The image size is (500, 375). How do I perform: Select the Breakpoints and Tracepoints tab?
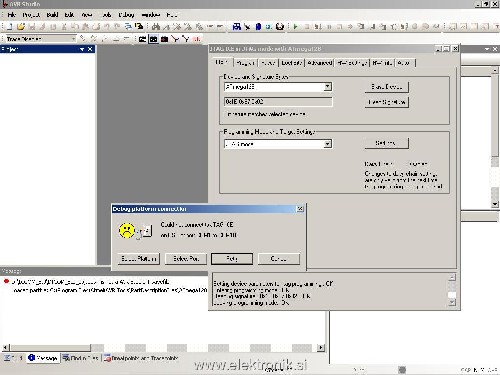[141, 358]
